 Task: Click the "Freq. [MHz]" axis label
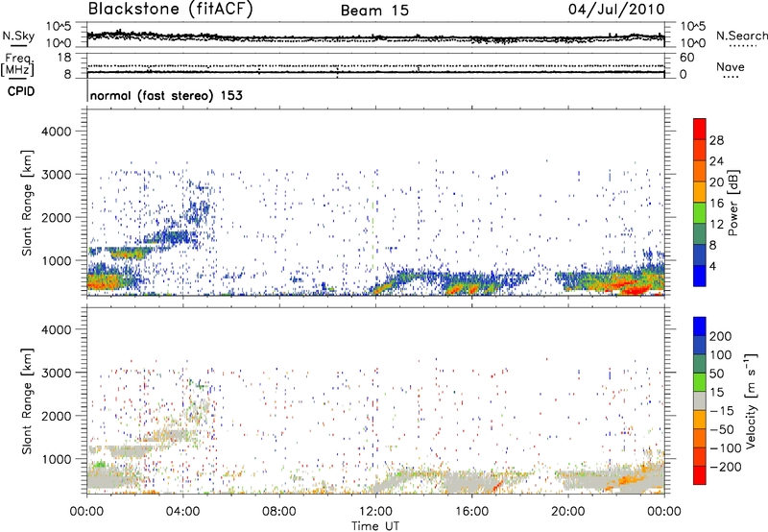[x=18, y=65]
